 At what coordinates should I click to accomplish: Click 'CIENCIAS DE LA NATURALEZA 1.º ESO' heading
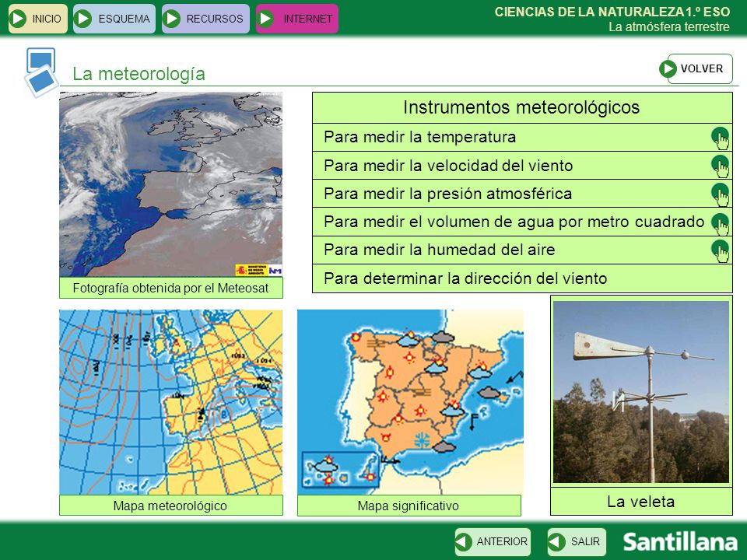coord(612,12)
